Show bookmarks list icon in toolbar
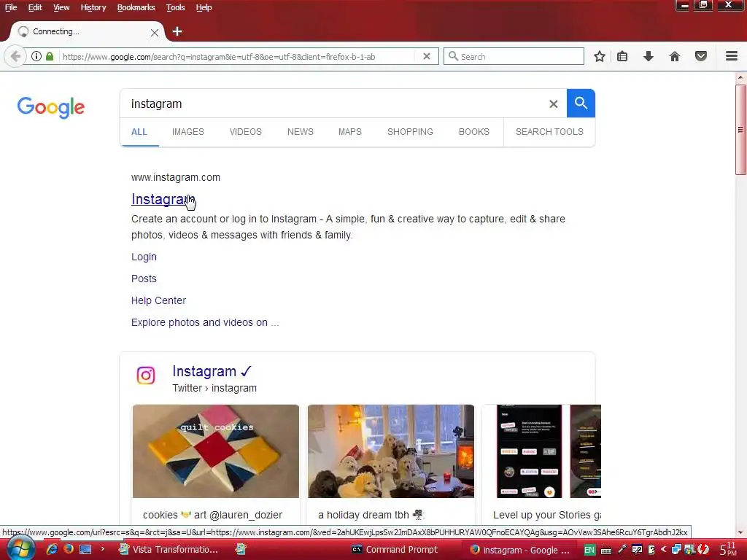The image size is (747, 560). click(x=622, y=56)
